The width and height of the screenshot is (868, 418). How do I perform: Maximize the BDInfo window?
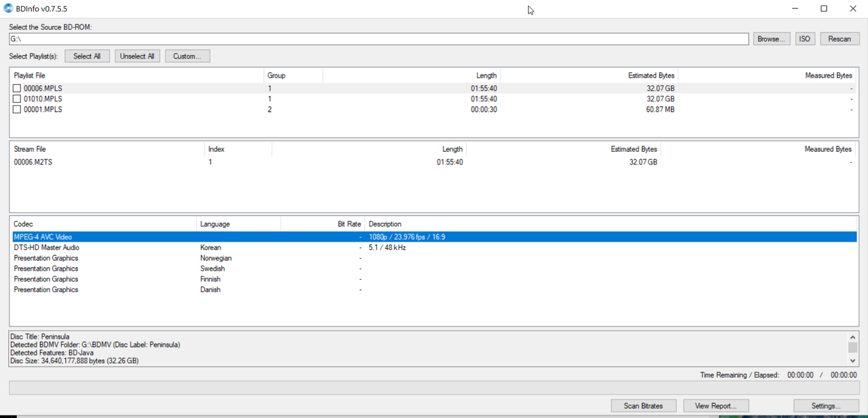click(824, 9)
